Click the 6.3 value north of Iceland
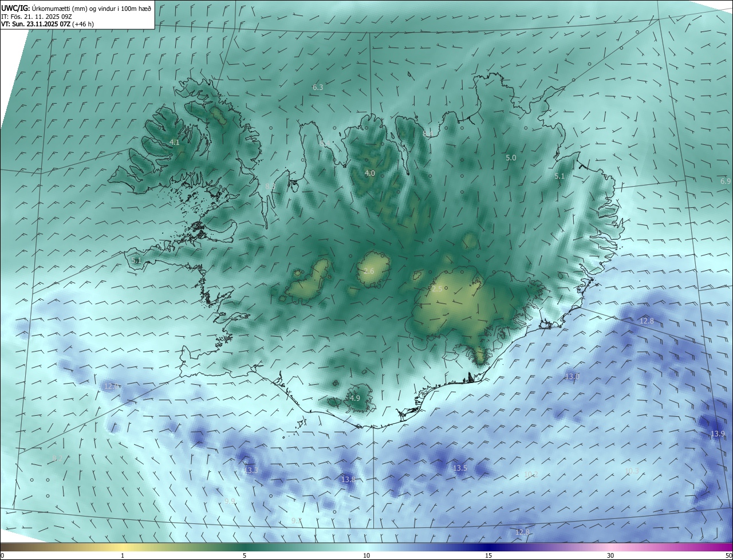The width and height of the screenshot is (733, 560). tap(318, 87)
